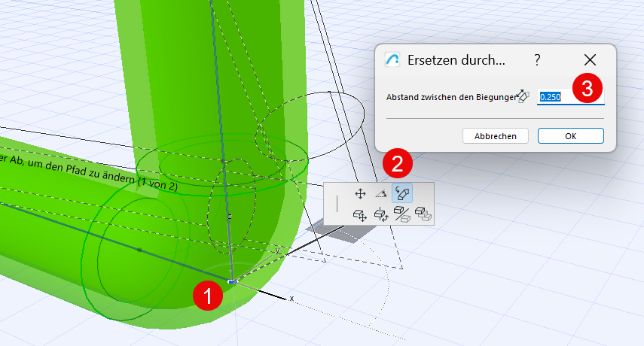Select the replace-with-bend icon in pet palette

[402, 193]
